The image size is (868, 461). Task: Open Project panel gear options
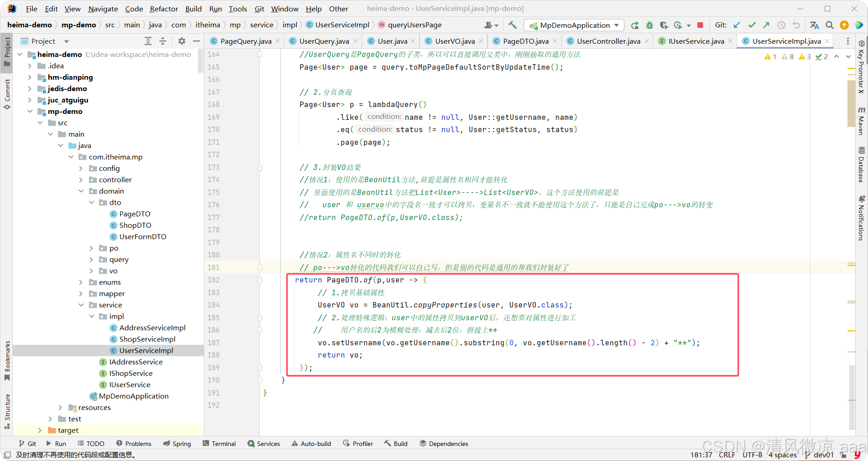(x=182, y=41)
